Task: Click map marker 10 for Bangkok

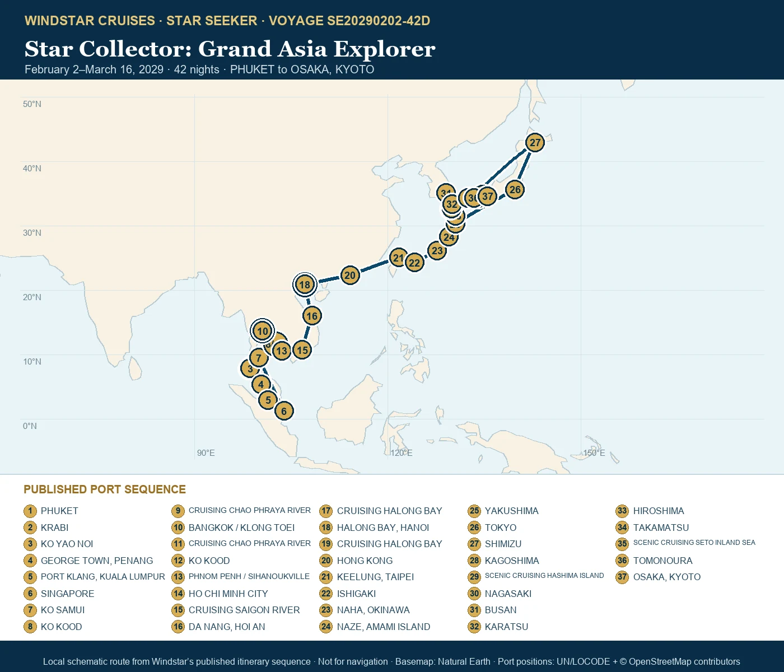Action: tap(263, 331)
